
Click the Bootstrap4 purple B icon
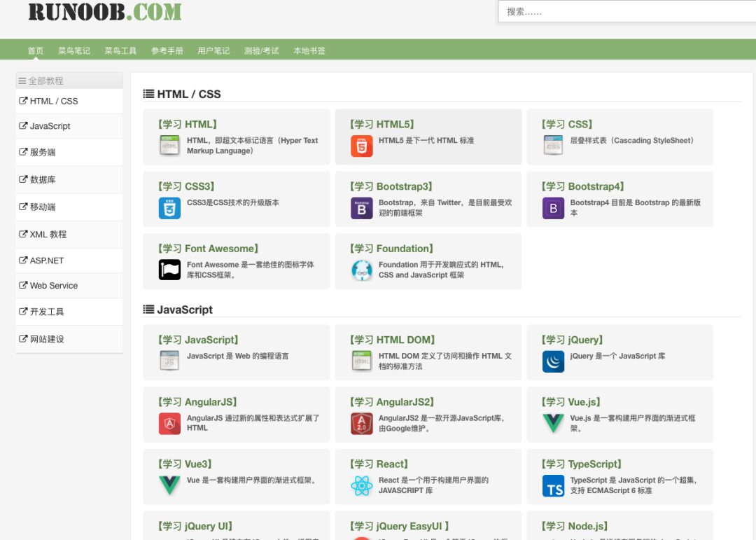coord(553,208)
